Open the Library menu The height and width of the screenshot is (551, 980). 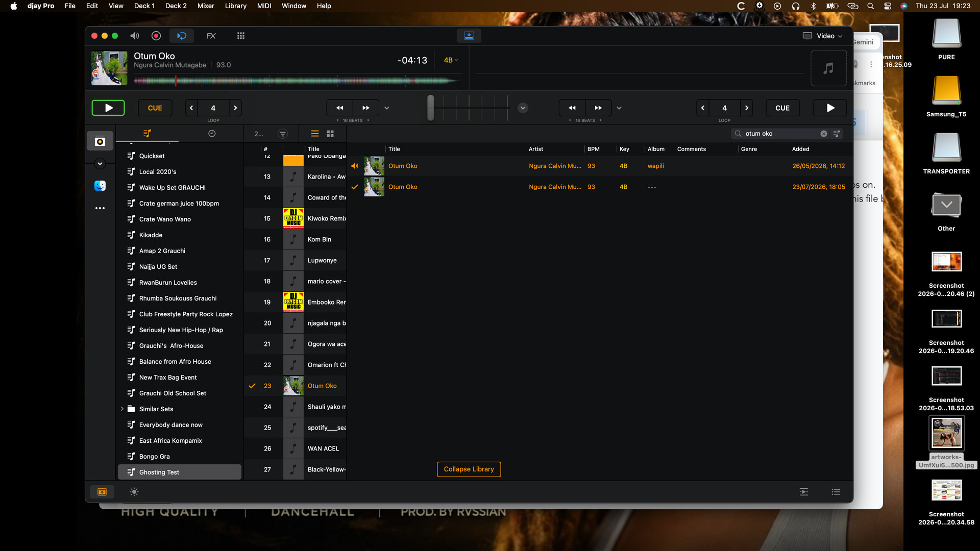(x=236, y=6)
